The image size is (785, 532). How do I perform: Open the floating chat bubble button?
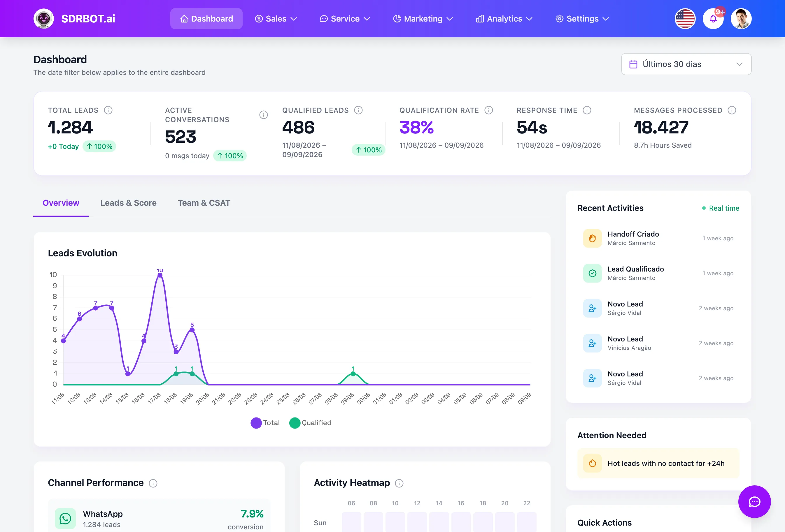tap(754, 502)
